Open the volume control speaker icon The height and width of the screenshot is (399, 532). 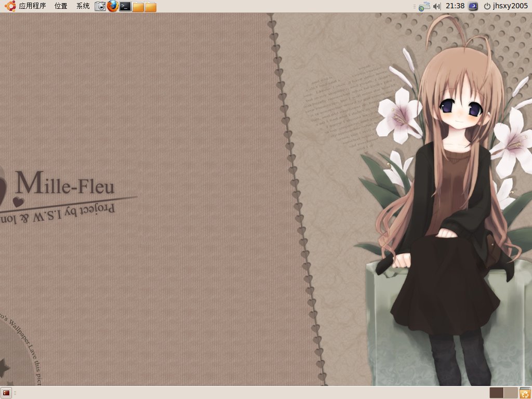[x=436, y=6]
